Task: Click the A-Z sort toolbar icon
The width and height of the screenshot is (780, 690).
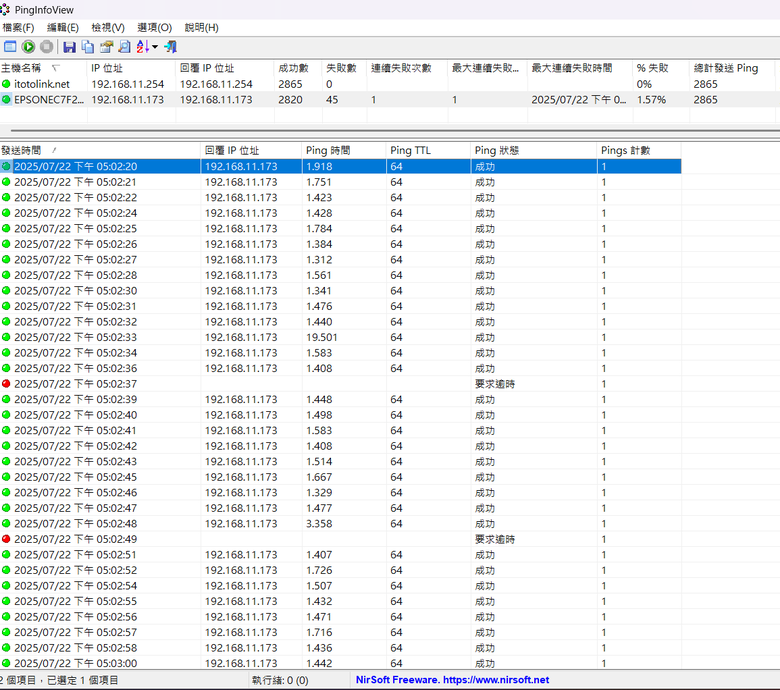Action: (143, 47)
